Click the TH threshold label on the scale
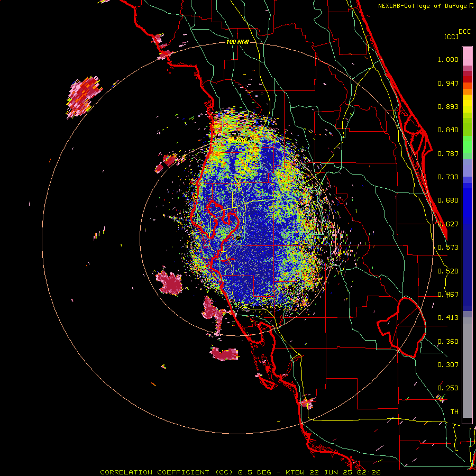Viewport: 476px width, 476px height. click(x=454, y=412)
